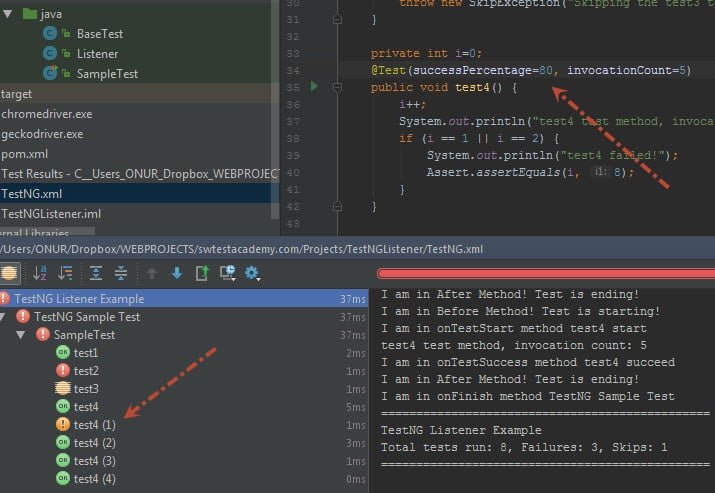Click the BaseTest class icon
The image size is (715, 493).
[50, 33]
